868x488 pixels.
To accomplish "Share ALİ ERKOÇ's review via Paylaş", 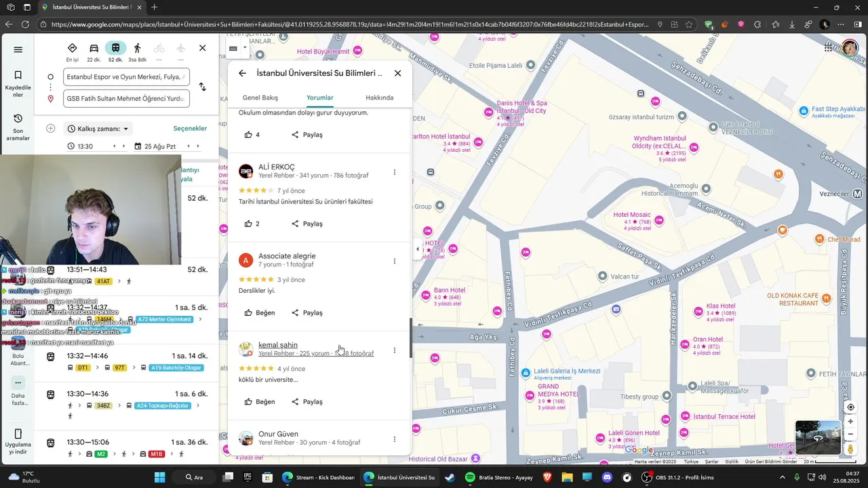I will [x=307, y=224].
